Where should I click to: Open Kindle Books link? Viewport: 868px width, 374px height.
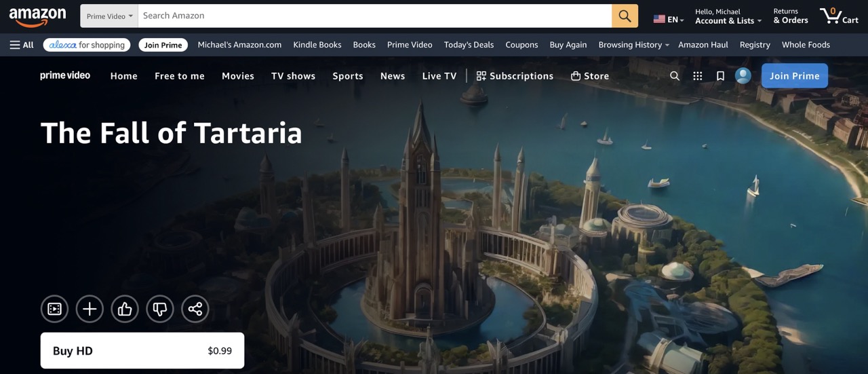click(317, 45)
